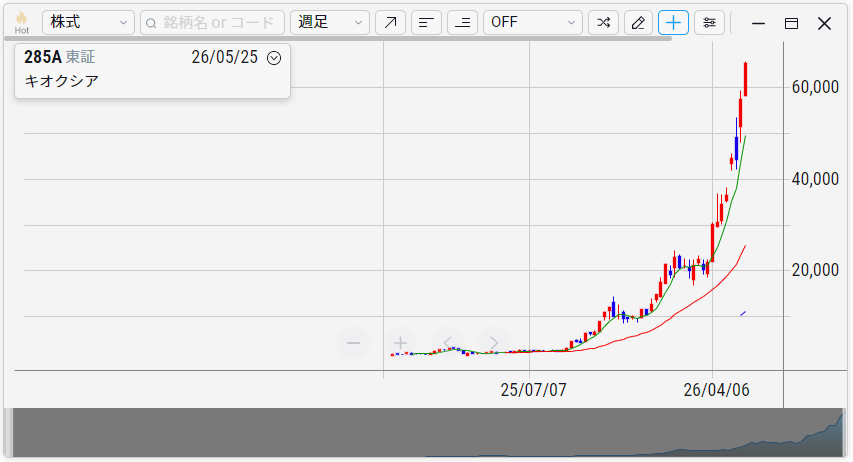Click the 26/04/06 date axis label

[x=716, y=390]
